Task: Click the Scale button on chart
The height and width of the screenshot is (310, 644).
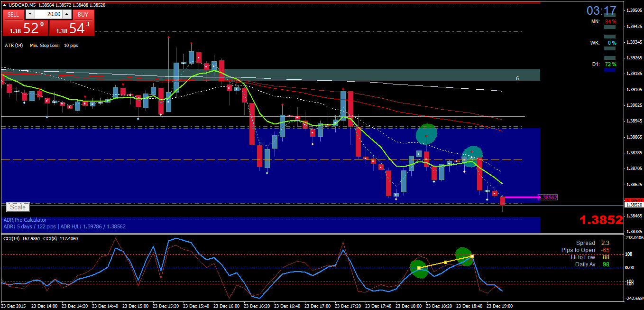Action: pos(18,207)
